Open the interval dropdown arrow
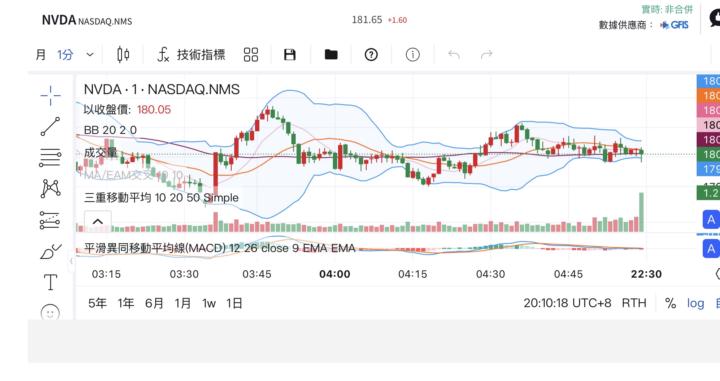The height and width of the screenshot is (381, 720). (90, 55)
